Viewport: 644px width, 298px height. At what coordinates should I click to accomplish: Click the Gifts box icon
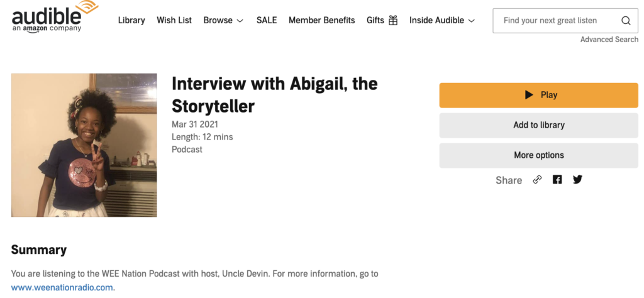click(393, 20)
